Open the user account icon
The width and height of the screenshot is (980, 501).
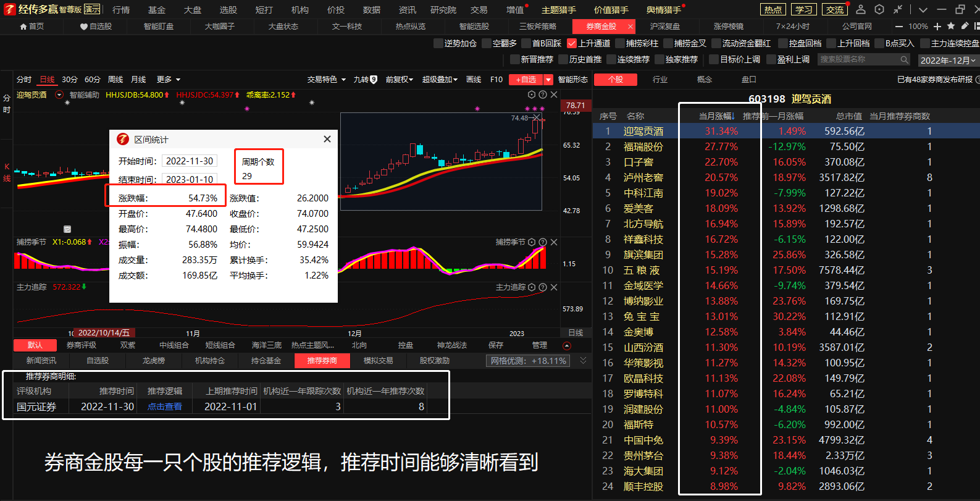[861, 9]
